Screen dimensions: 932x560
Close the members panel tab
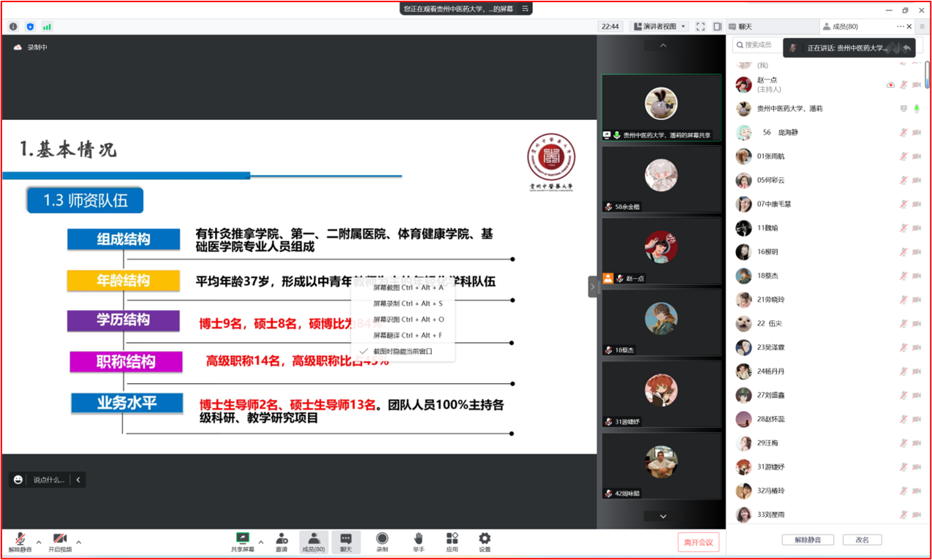[909, 26]
